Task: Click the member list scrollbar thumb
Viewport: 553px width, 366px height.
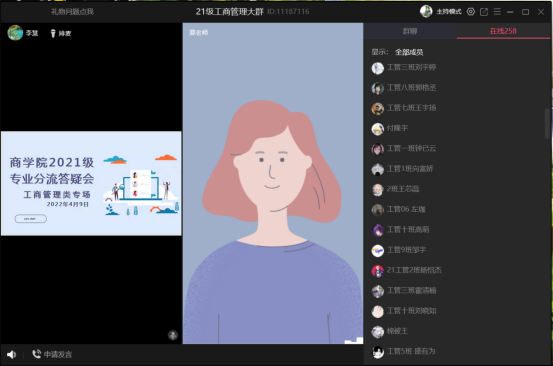Action: pos(547,123)
